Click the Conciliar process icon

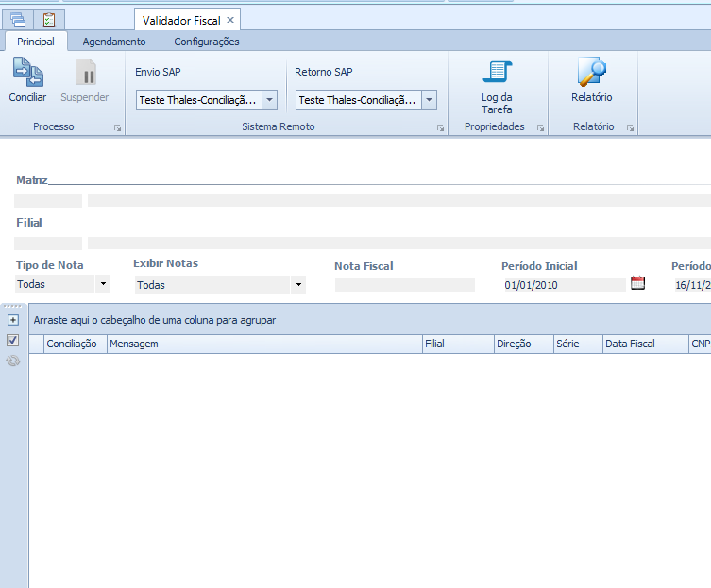tap(27, 73)
